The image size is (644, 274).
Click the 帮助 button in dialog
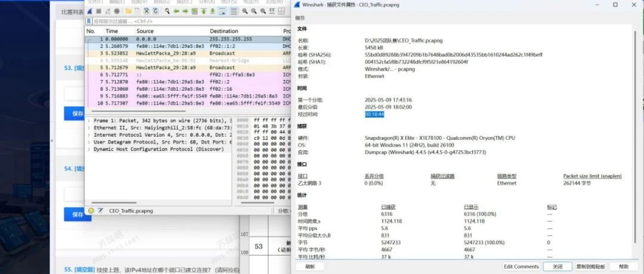point(624,267)
